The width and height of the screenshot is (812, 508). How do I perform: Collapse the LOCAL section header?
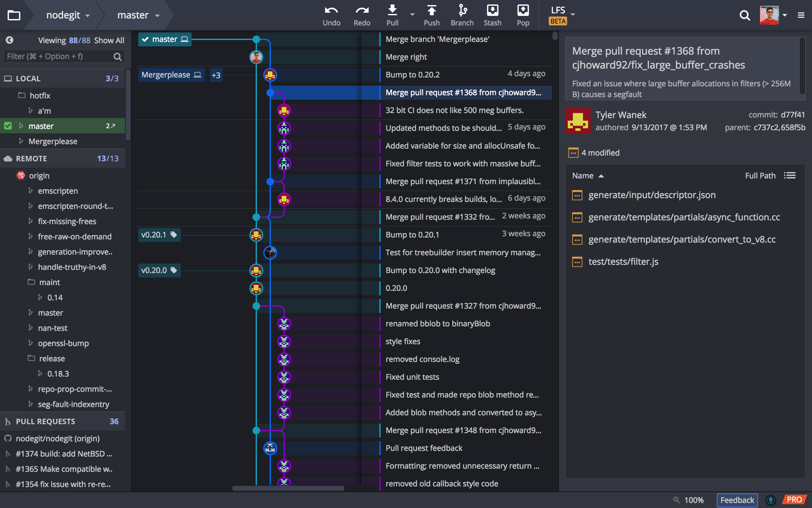62,78
